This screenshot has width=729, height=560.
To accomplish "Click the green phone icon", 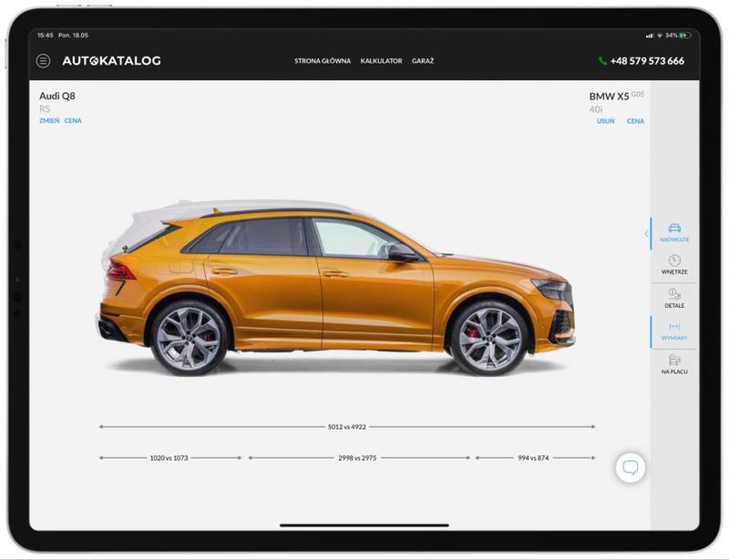I will click(602, 60).
